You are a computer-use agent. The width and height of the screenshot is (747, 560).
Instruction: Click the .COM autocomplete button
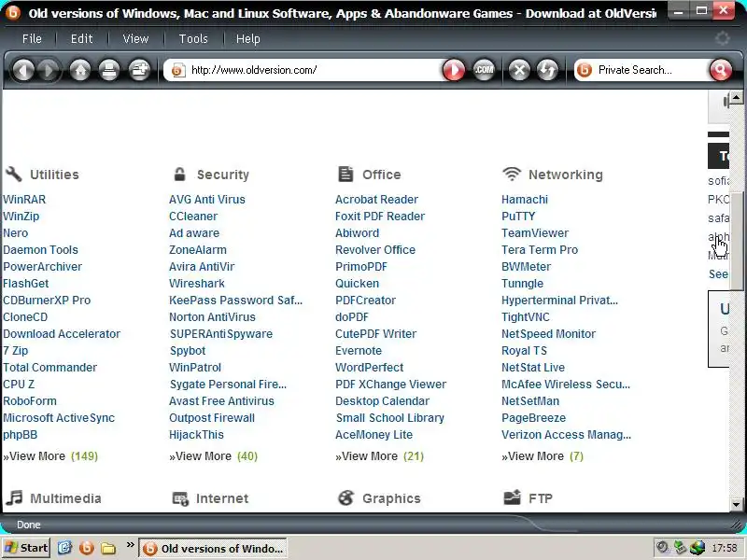tap(484, 70)
